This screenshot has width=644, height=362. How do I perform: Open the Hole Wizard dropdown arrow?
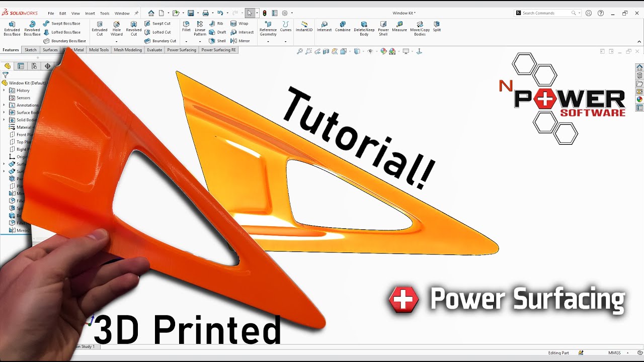pos(117,41)
